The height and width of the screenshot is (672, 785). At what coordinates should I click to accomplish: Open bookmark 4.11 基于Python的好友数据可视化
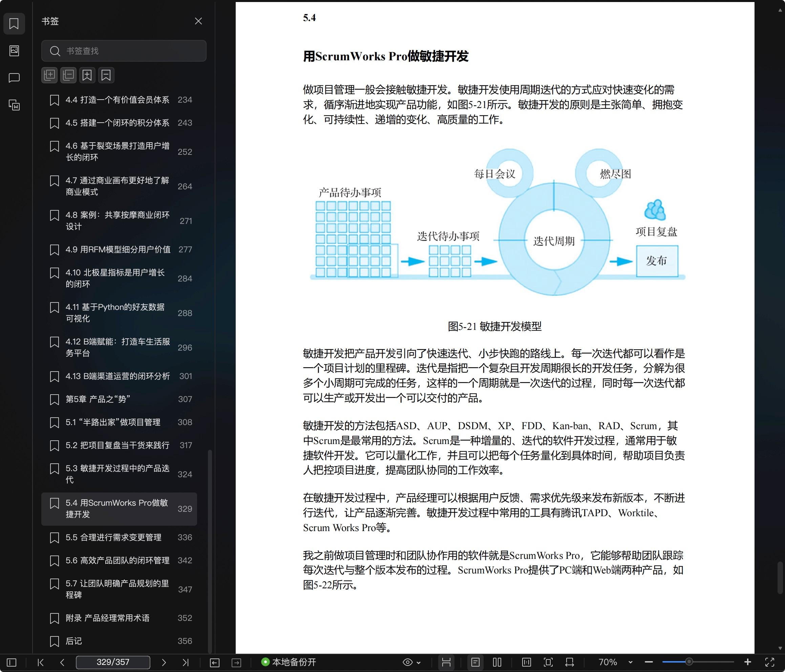pyautogui.click(x=119, y=313)
